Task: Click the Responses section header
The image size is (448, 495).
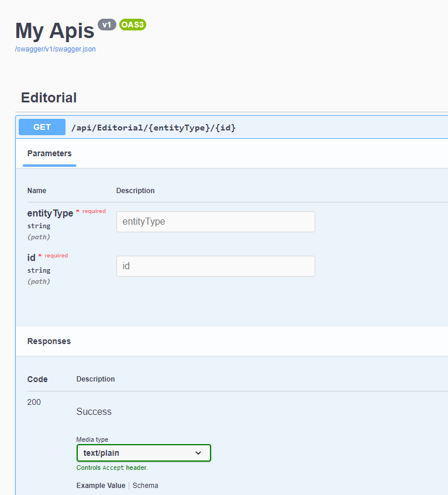Action: pos(49,341)
